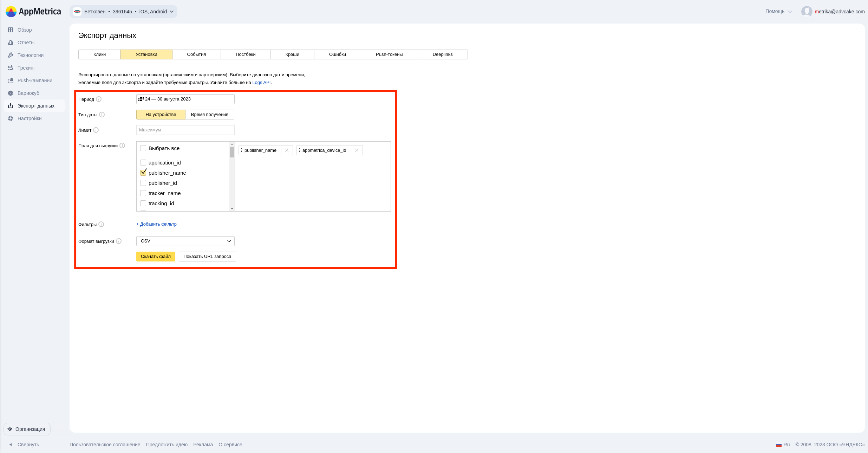The image size is (868, 453).
Task: Switch to the Push-токены tab
Action: coord(389,54)
